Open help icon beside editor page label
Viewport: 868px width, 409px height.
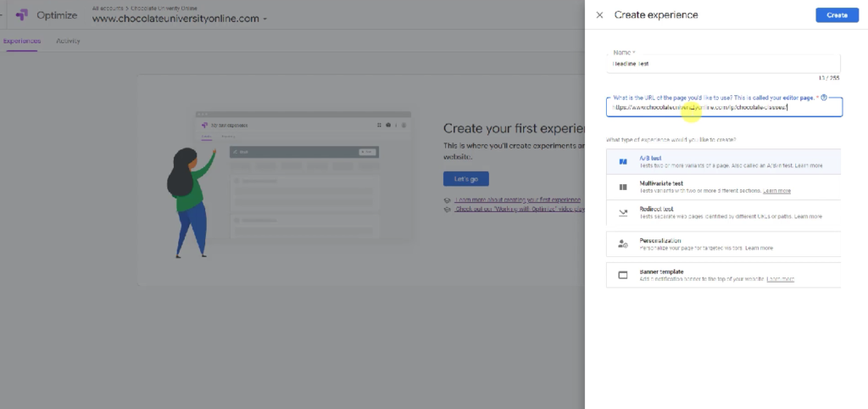coord(824,98)
